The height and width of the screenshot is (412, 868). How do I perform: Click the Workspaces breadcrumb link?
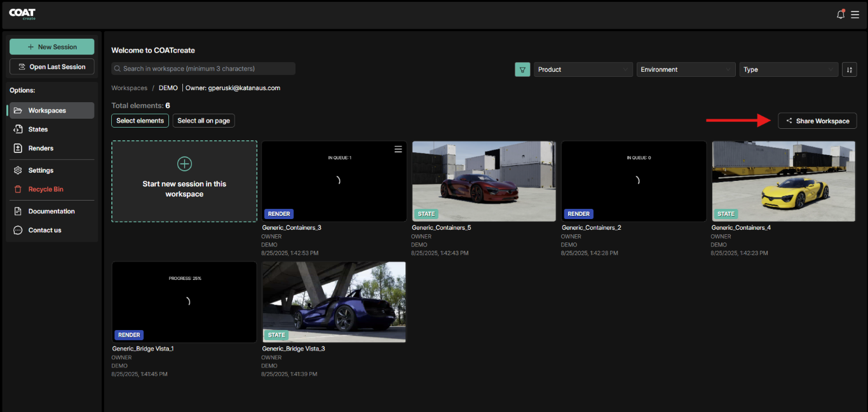(x=129, y=88)
